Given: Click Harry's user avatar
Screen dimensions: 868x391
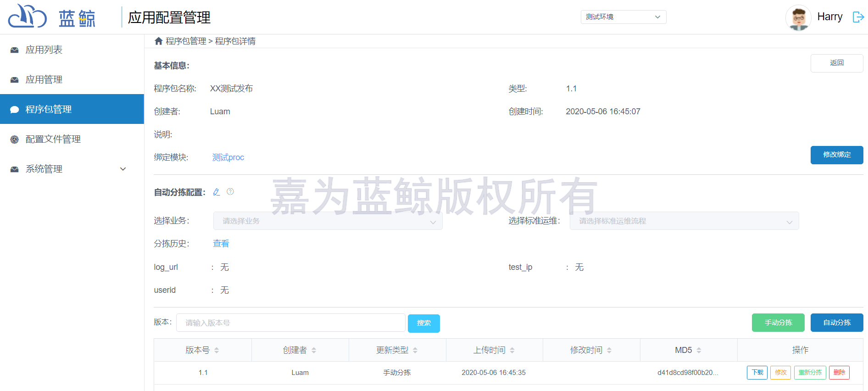Looking at the screenshot, I should click(798, 17).
